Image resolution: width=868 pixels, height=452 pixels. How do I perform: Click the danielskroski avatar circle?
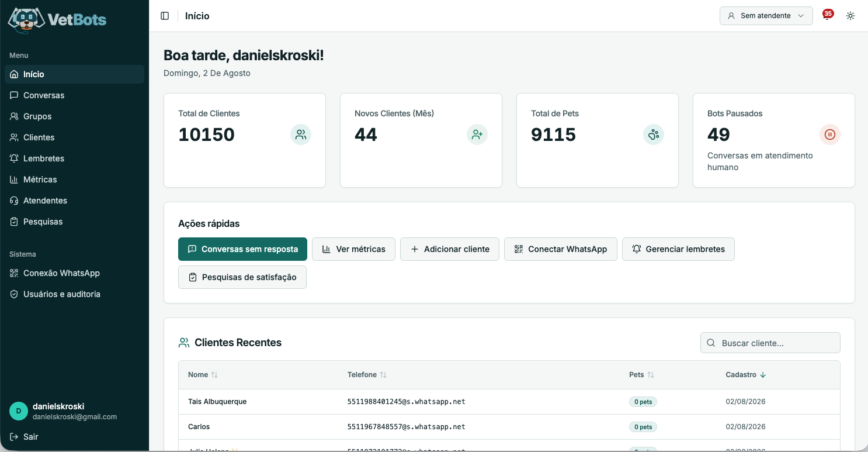19,411
